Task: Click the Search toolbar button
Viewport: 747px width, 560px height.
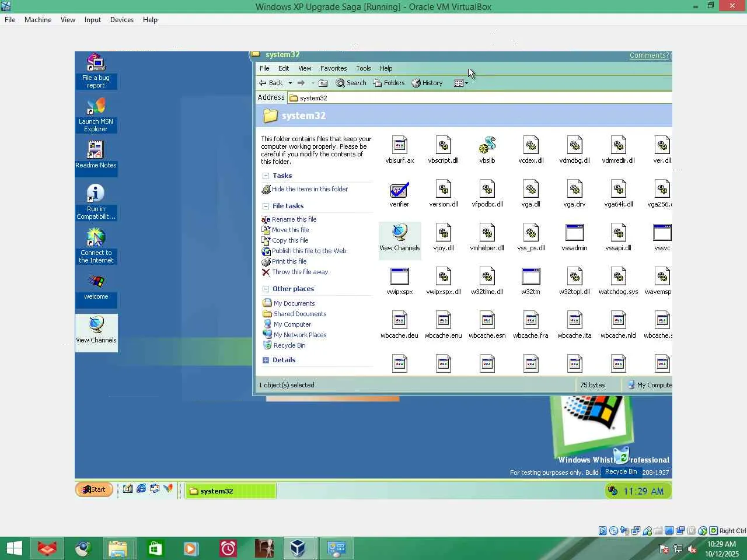Action: point(351,83)
